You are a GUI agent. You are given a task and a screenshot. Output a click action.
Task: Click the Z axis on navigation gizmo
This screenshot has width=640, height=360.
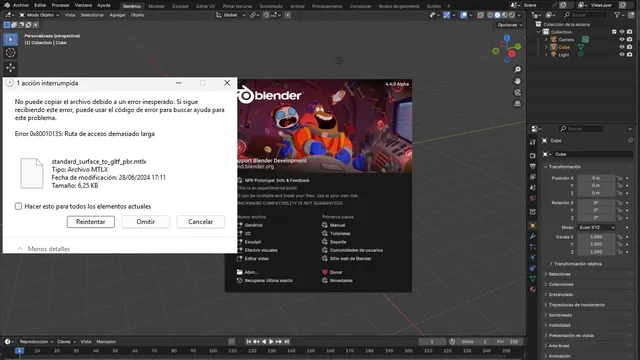tap(507, 38)
